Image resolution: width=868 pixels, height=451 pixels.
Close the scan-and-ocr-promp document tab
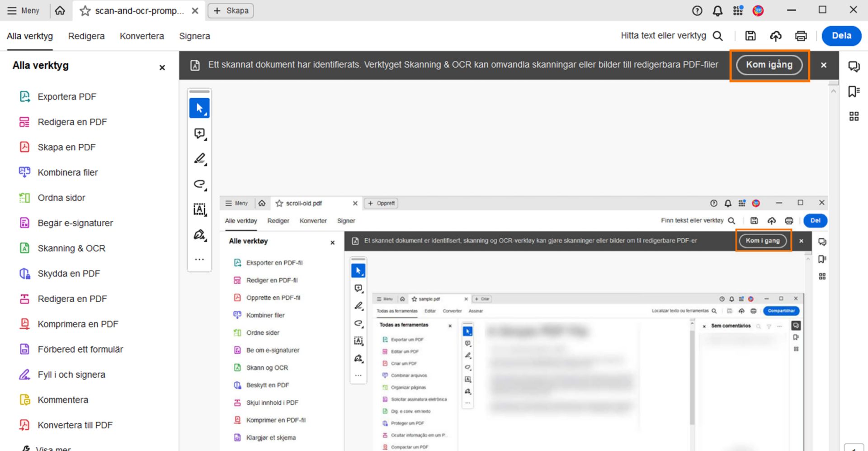tap(195, 11)
